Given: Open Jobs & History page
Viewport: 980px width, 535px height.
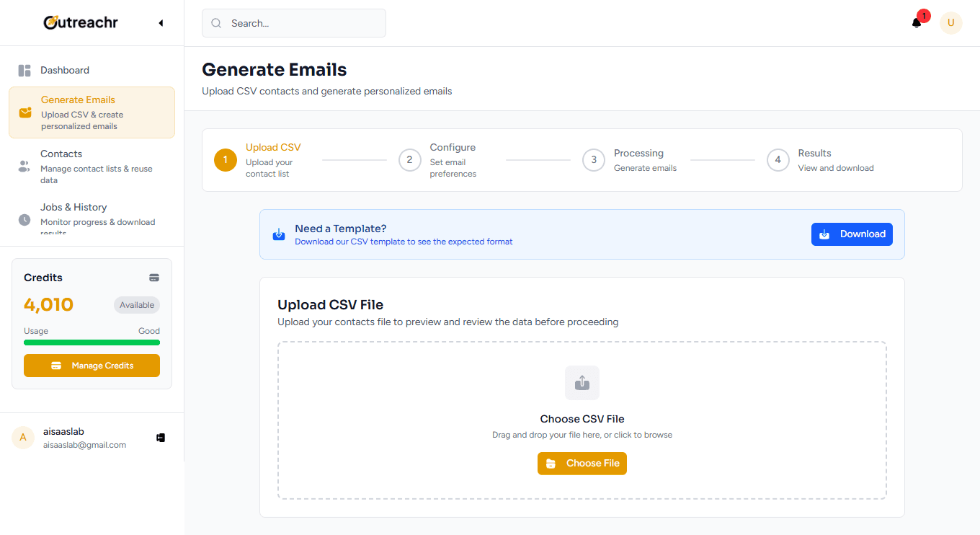Looking at the screenshot, I should (x=92, y=216).
